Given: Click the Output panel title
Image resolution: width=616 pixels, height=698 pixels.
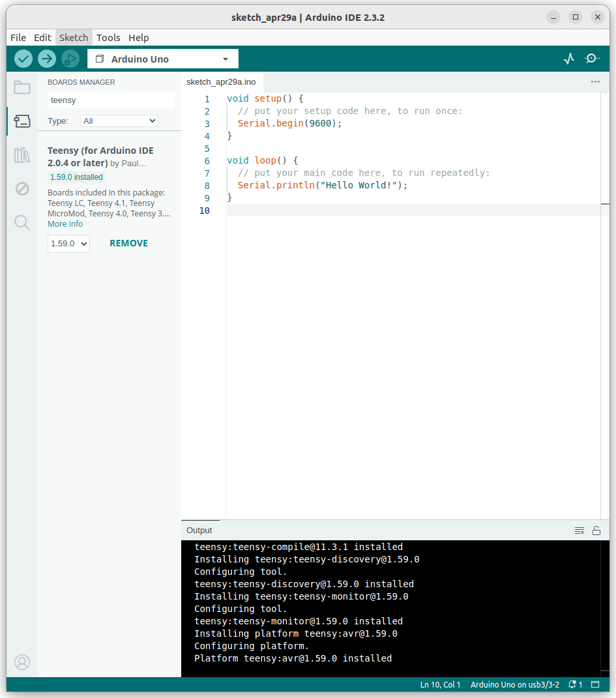Looking at the screenshot, I should point(199,531).
